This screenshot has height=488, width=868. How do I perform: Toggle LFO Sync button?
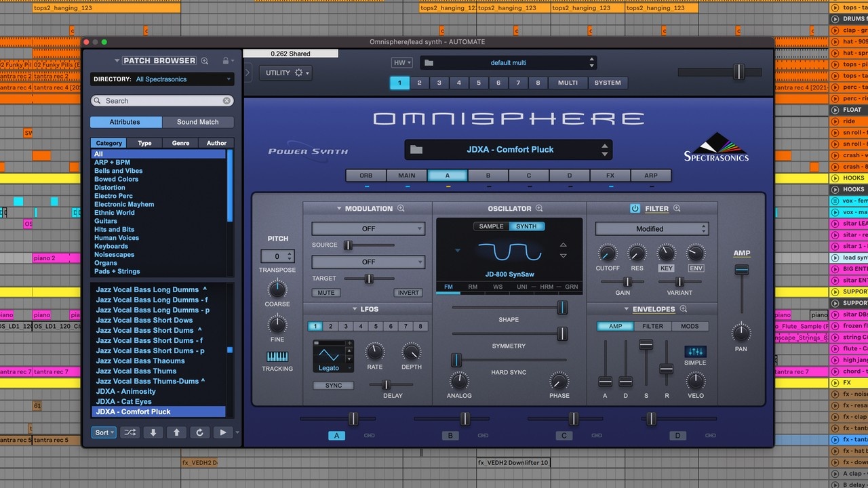coord(334,386)
